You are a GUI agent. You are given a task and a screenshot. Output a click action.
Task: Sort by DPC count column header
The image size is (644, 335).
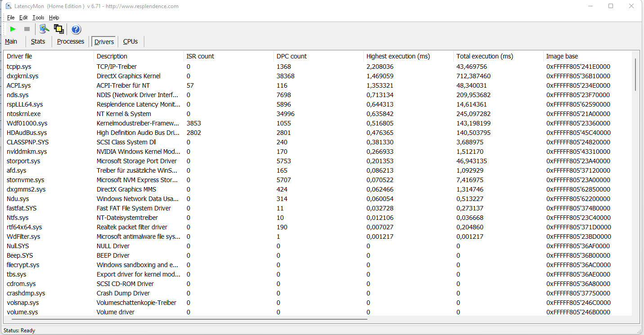coord(291,56)
